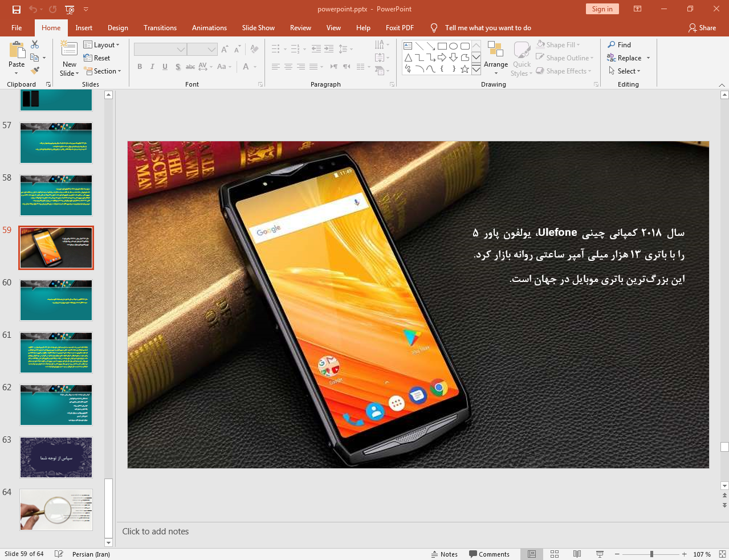Open Comments pane from status bar
The height and width of the screenshot is (560, 729).
(489, 554)
